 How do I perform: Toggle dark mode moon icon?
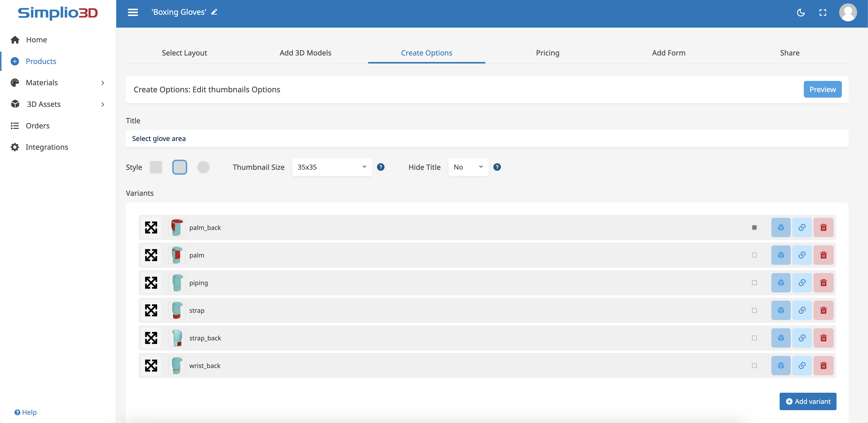[x=801, y=13]
